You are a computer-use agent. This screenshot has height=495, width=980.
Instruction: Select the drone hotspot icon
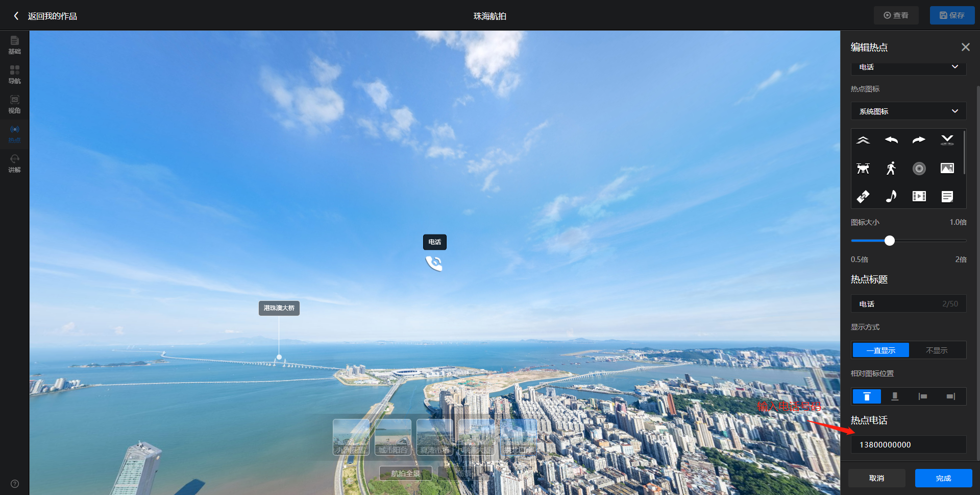(863, 168)
